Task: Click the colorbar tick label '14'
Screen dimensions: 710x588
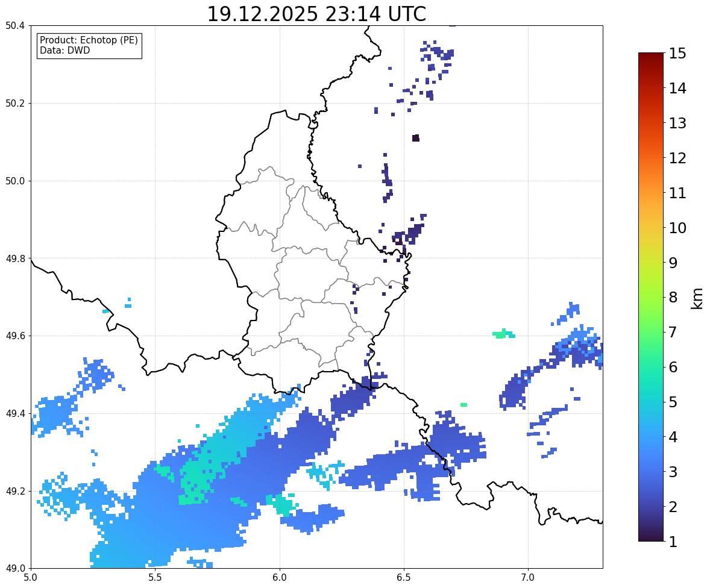Action: tap(677, 89)
